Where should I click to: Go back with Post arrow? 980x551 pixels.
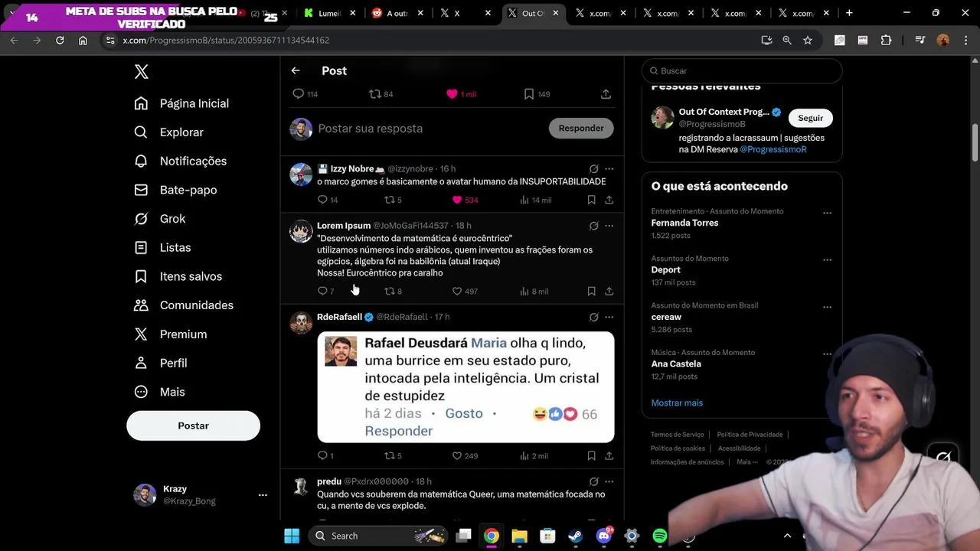pyautogui.click(x=296, y=70)
